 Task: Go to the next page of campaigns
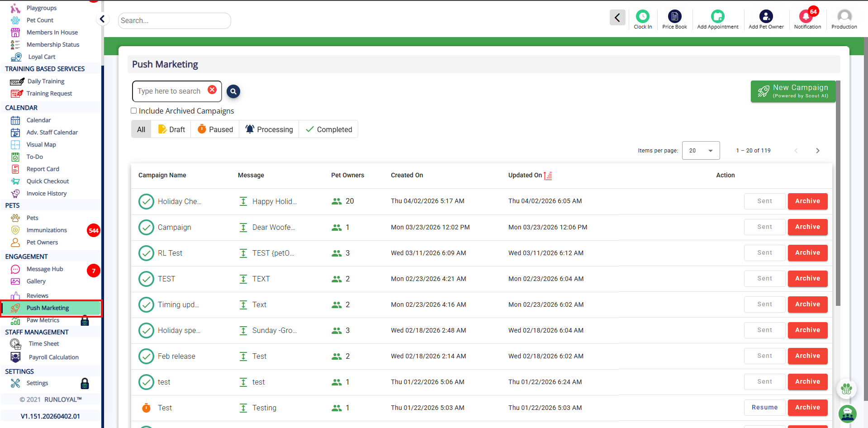point(817,151)
